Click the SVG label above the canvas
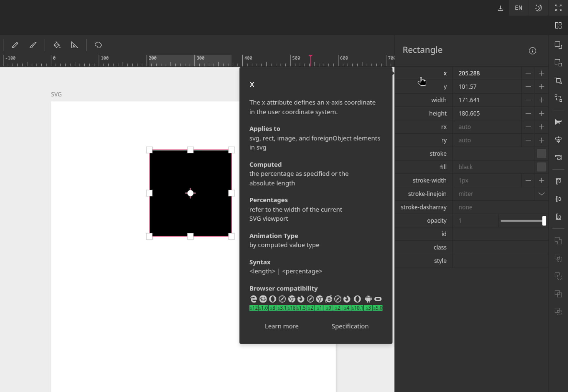Screen dimensions: 568x392 point(56,94)
